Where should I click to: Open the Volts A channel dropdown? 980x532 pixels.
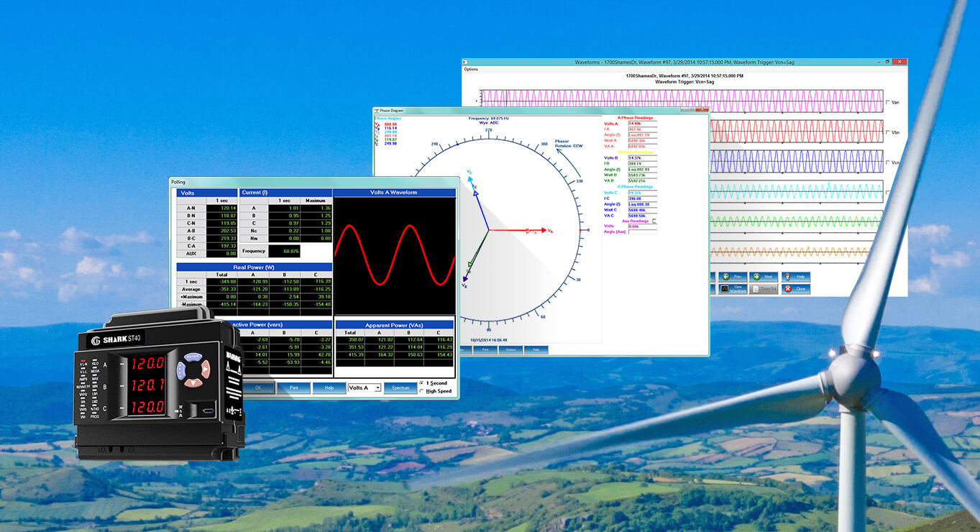364,388
